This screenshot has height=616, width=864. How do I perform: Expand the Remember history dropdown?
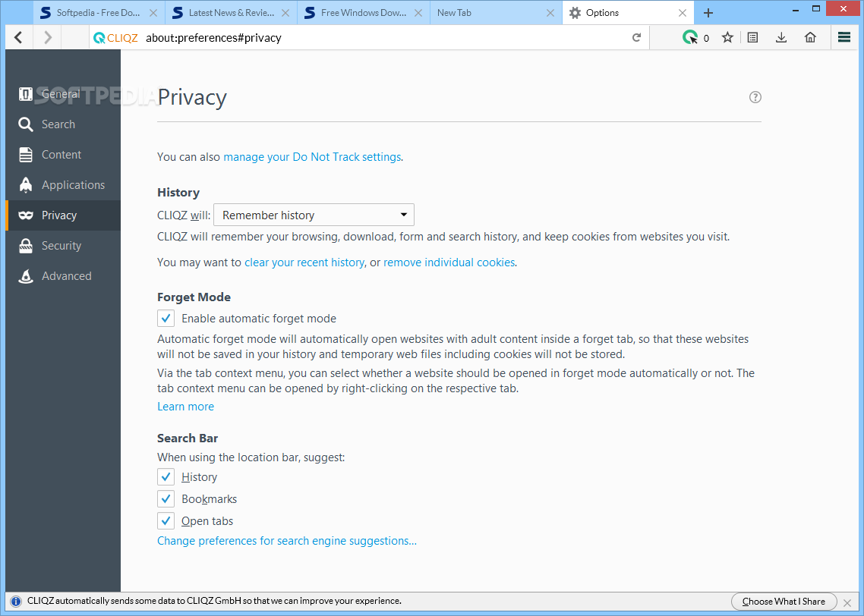click(314, 215)
